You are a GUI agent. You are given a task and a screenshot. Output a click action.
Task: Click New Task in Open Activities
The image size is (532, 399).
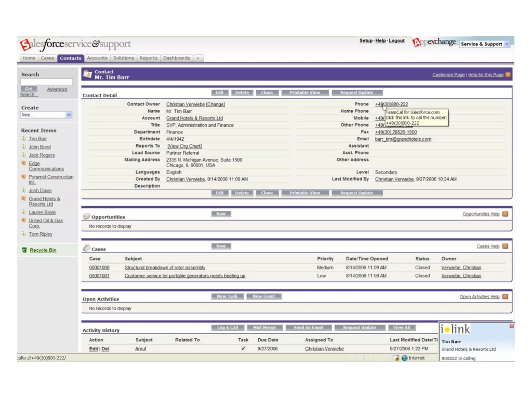coord(227,296)
